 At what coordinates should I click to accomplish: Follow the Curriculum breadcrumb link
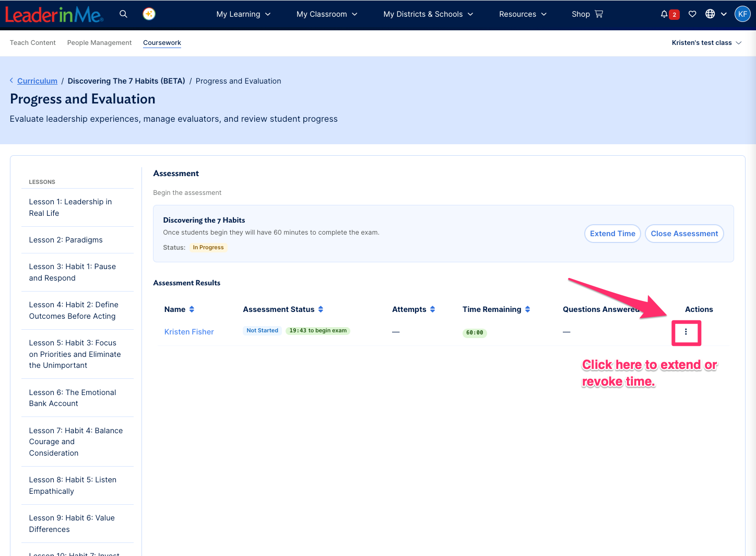coord(37,81)
